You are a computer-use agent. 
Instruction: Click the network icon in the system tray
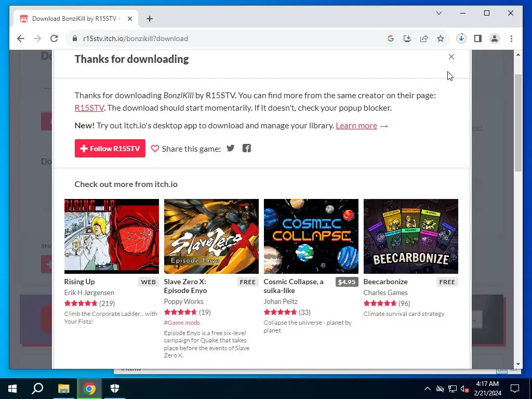(453, 389)
